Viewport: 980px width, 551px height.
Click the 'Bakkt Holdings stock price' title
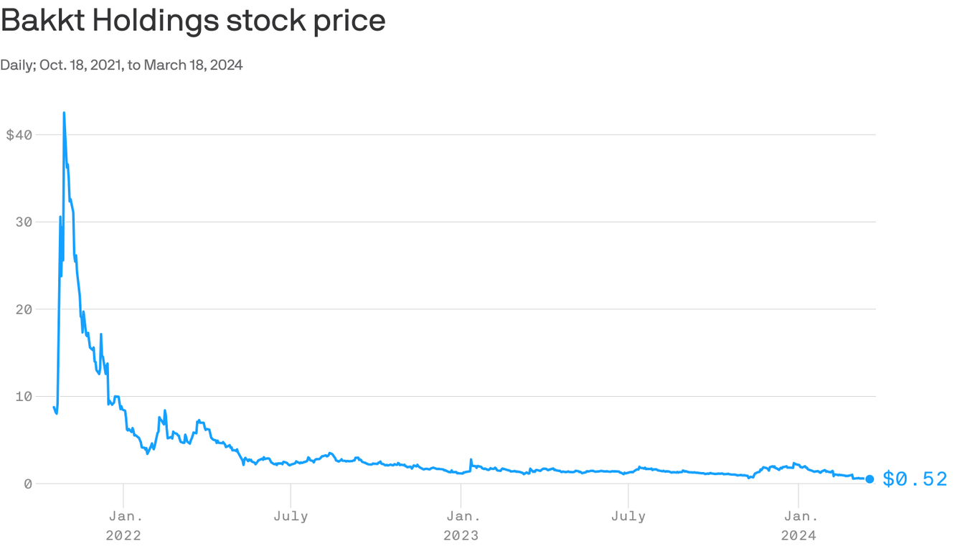click(193, 21)
